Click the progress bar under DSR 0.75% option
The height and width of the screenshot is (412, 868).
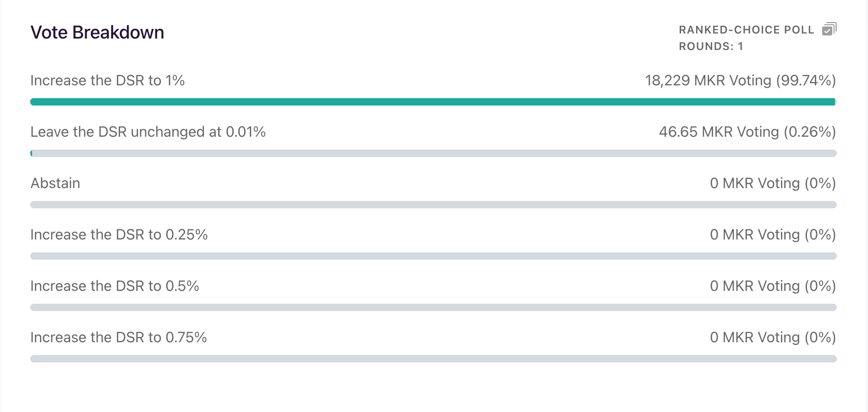point(434,359)
